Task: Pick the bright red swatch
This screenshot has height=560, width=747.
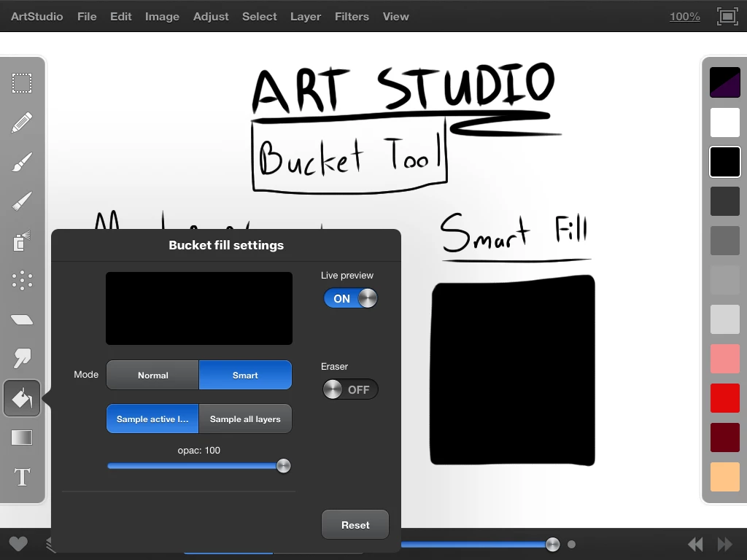Action: click(x=725, y=398)
